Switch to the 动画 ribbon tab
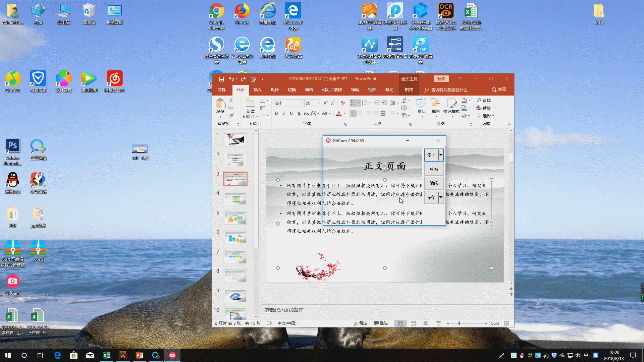 point(309,89)
